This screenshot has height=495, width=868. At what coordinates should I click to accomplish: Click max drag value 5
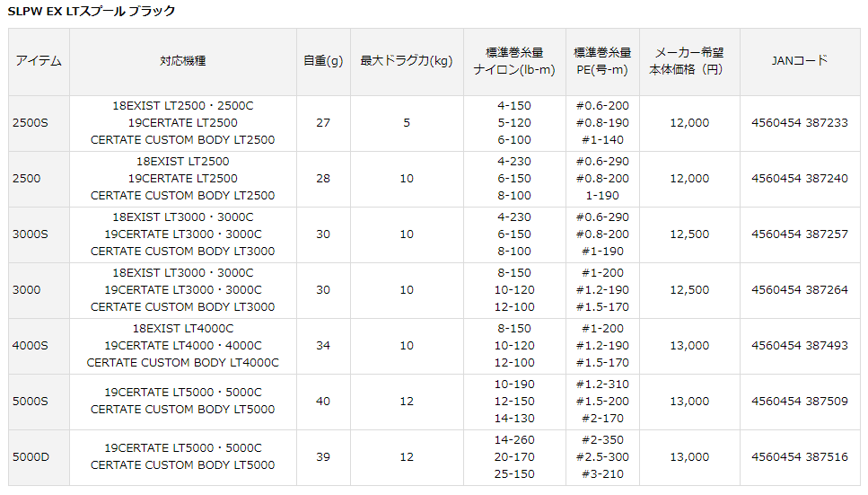[x=407, y=123]
